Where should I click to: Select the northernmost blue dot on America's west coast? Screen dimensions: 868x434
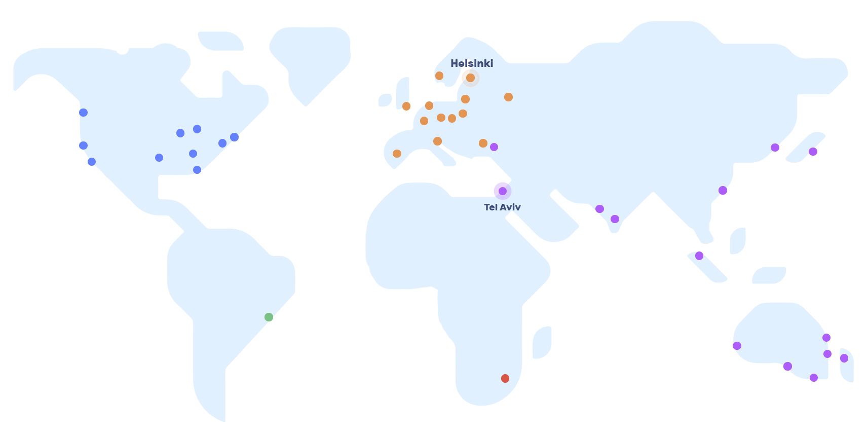click(x=83, y=113)
